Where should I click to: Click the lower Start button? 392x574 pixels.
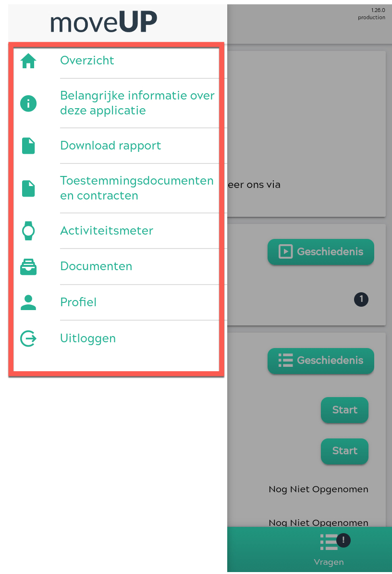point(344,451)
